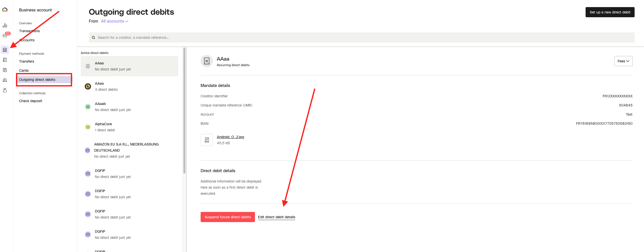This screenshot has width=644, height=252.
Task: Open Edit direct debit details link
Action: [x=277, y=217]
